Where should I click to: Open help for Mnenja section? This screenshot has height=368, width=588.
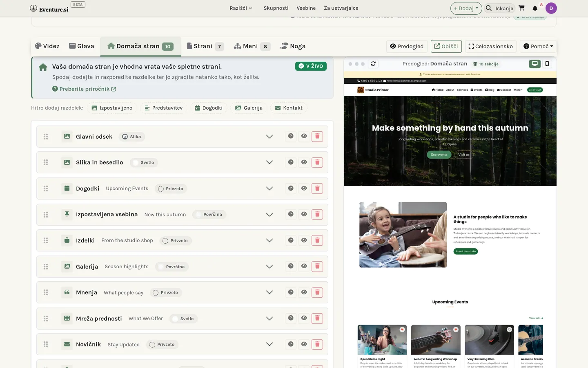point(291,292)
